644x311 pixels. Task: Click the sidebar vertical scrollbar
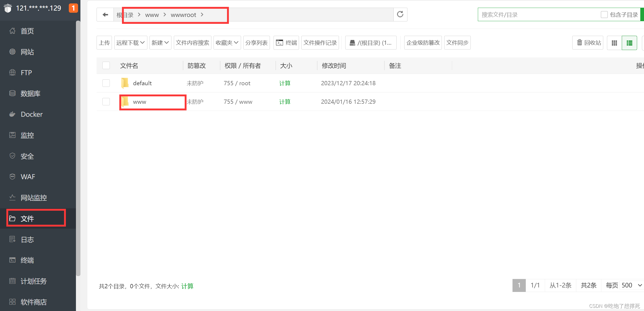click(78, 148)
